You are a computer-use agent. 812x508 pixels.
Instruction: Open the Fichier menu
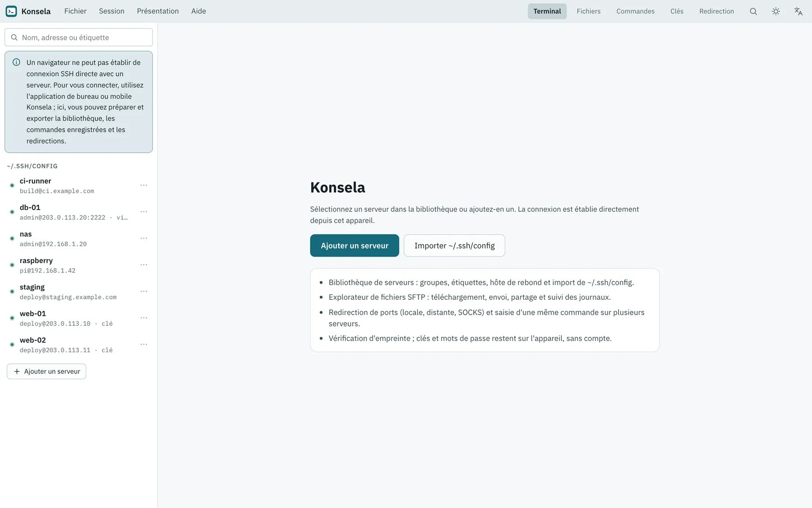click(75, 11)
